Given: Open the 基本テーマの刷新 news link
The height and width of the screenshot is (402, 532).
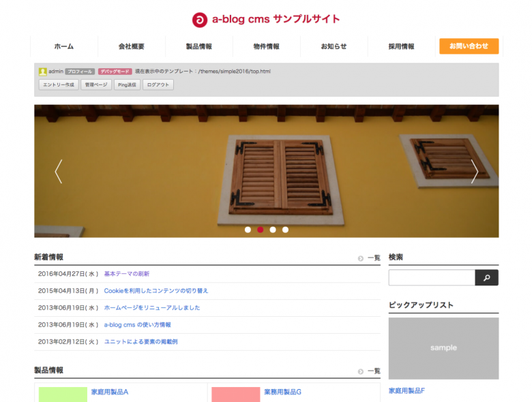Looking at the screenshot, I should point(127,274).
